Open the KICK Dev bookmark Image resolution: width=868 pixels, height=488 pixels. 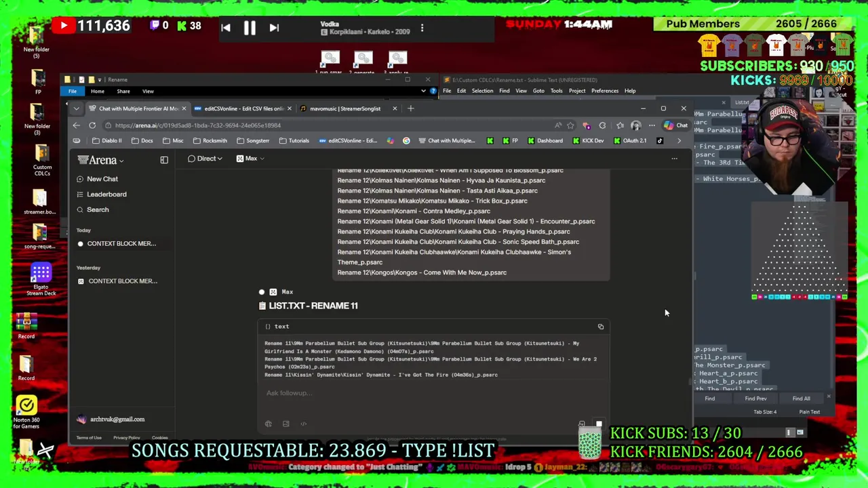tap(587, 141)
